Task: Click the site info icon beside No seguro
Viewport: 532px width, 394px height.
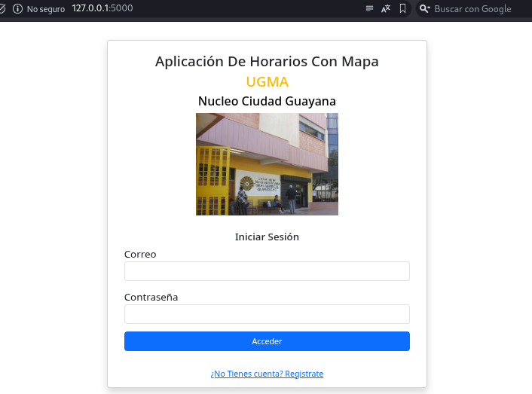Action: click(17, 9)
